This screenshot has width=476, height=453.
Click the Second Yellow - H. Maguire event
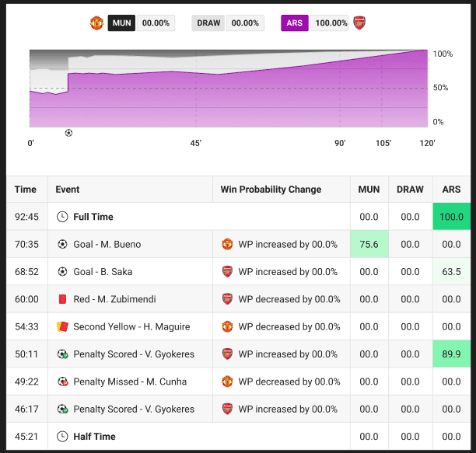tap(131, 326)
